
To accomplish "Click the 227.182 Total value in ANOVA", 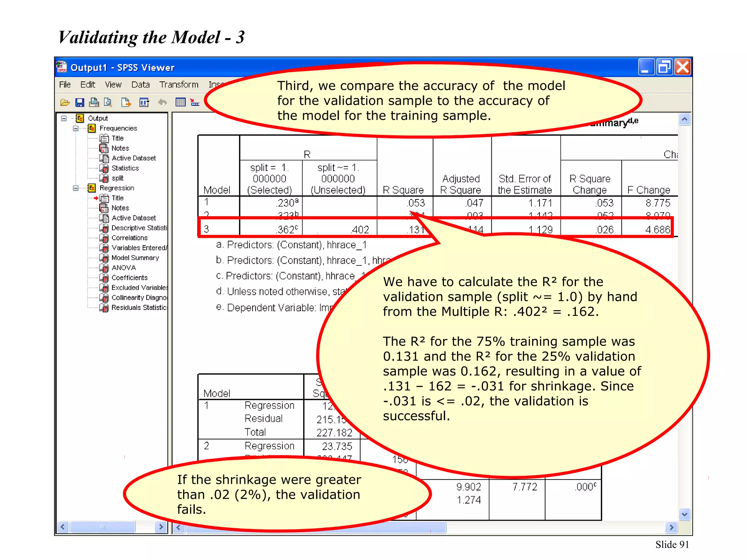I will tap(334, 432).
